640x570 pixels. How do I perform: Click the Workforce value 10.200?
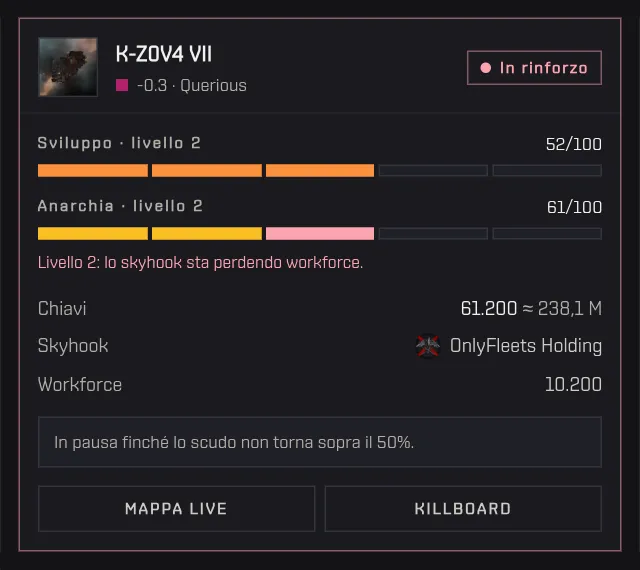click(573, 385)
